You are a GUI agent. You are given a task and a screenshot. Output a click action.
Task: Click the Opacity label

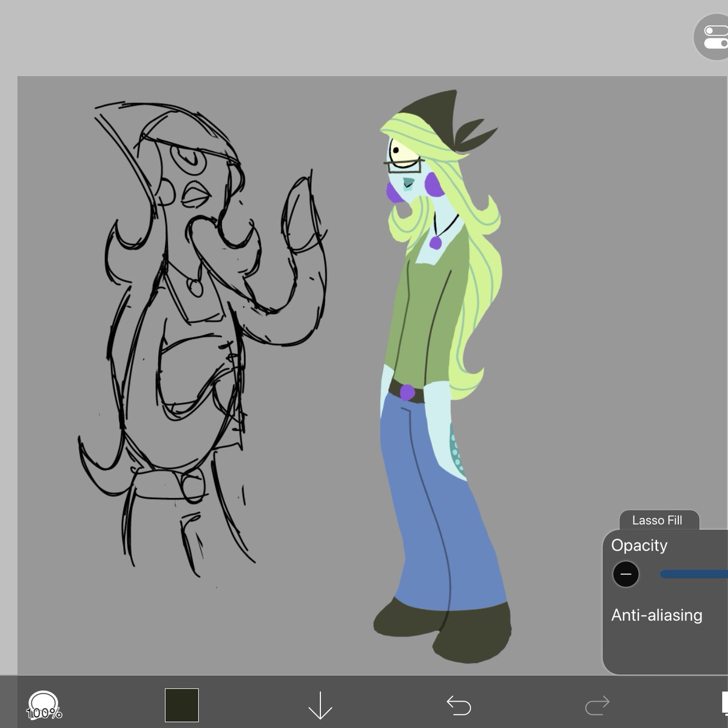point(639,545)
